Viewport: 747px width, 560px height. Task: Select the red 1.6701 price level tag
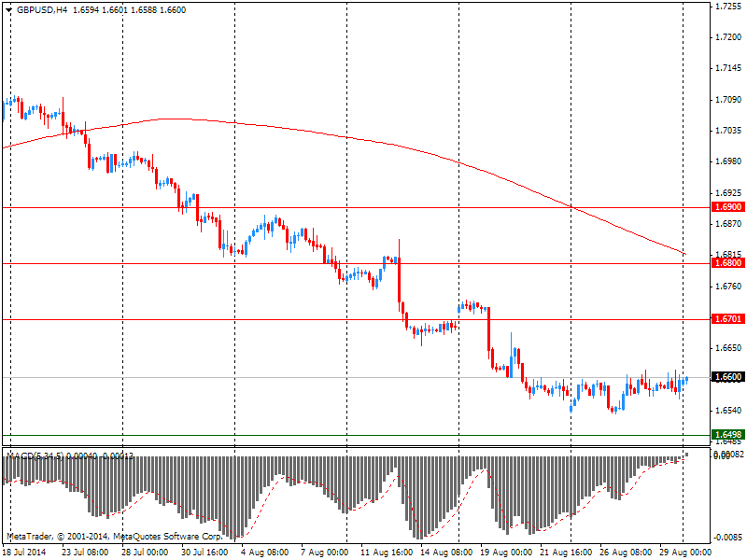coord(728,319)
